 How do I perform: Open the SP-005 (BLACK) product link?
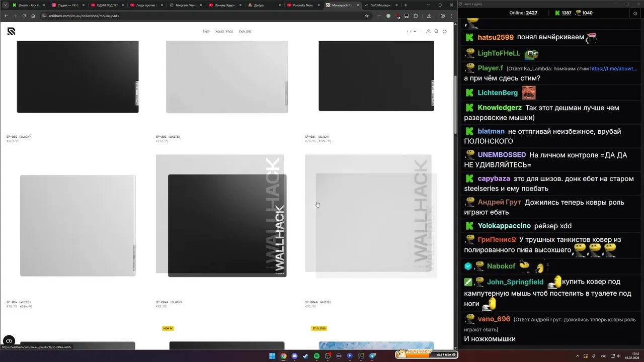(x=19, y=137)
